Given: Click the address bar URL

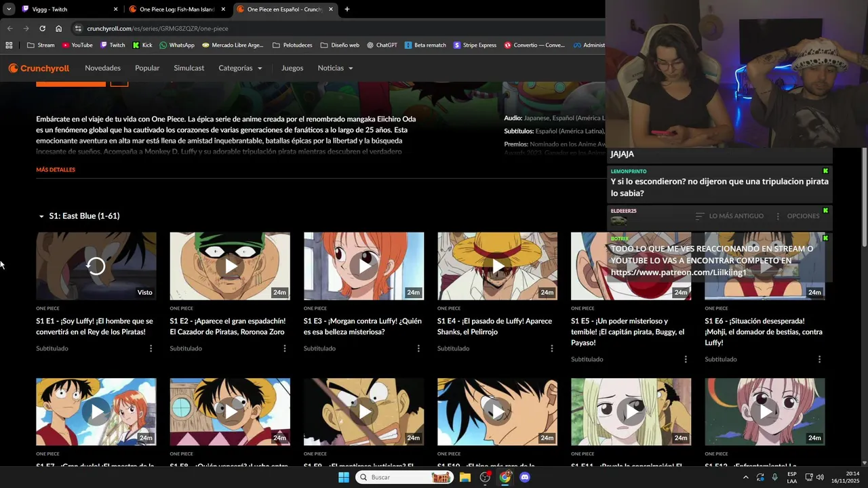Looking at the screenshot, I should click(157, 28).
